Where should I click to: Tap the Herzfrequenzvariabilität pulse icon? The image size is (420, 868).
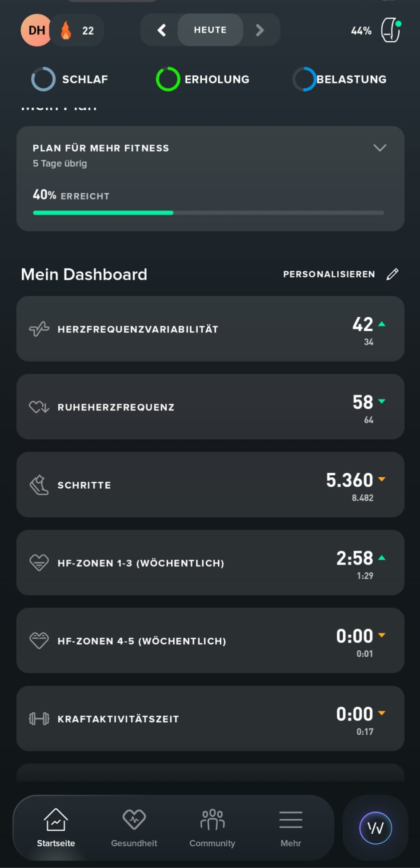39,329
